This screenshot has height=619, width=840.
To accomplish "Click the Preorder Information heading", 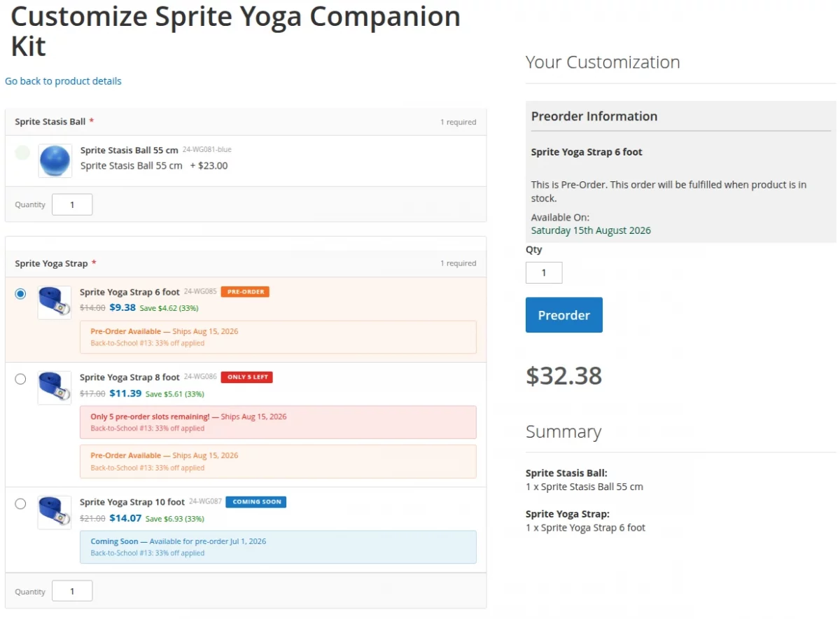I will click(x=594, y=116).
